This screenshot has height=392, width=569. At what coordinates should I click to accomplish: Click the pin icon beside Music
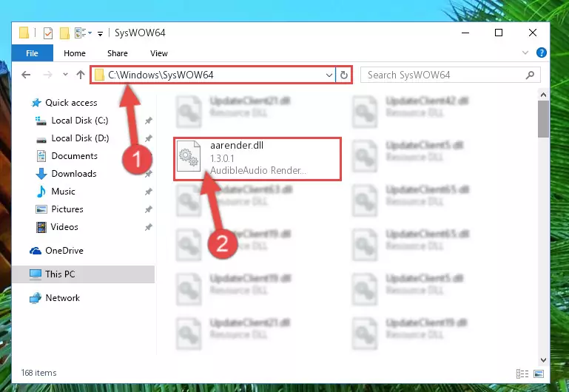[148, 192]
